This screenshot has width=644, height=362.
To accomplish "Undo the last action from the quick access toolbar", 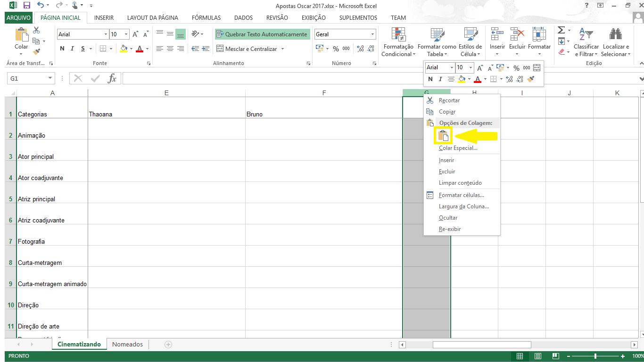I will click(40, 6).
